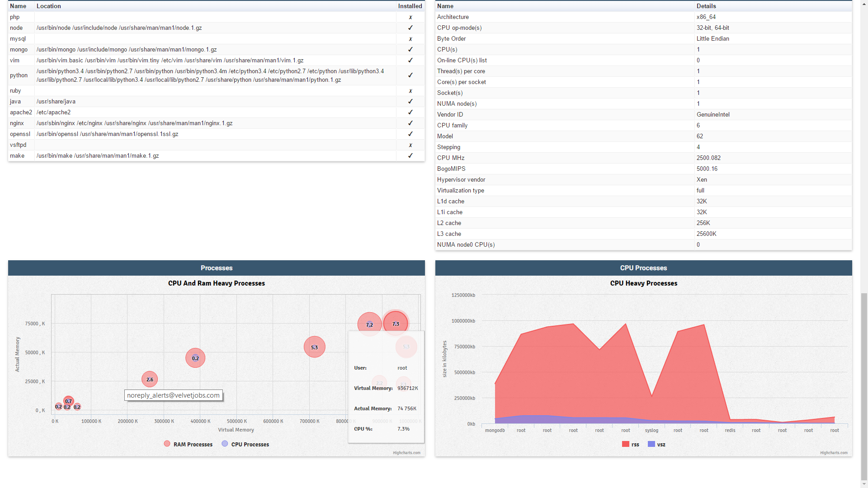Click the Details column header

pyautogui.click(x=706, y=6)
